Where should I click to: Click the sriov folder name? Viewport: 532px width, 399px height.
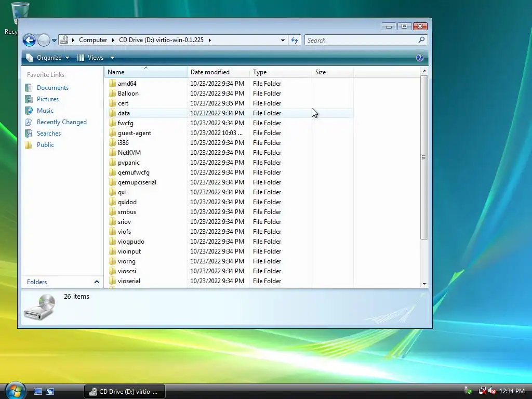point(124,221)
